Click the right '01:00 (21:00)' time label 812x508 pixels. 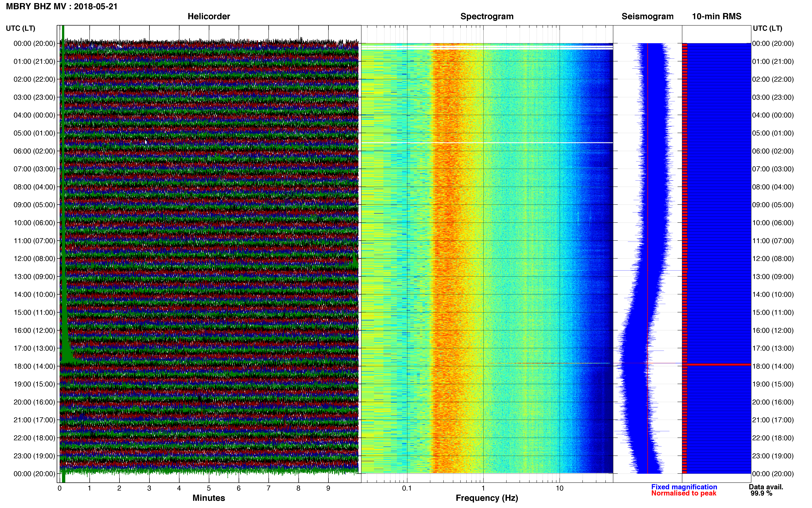(x=773, y=62)
